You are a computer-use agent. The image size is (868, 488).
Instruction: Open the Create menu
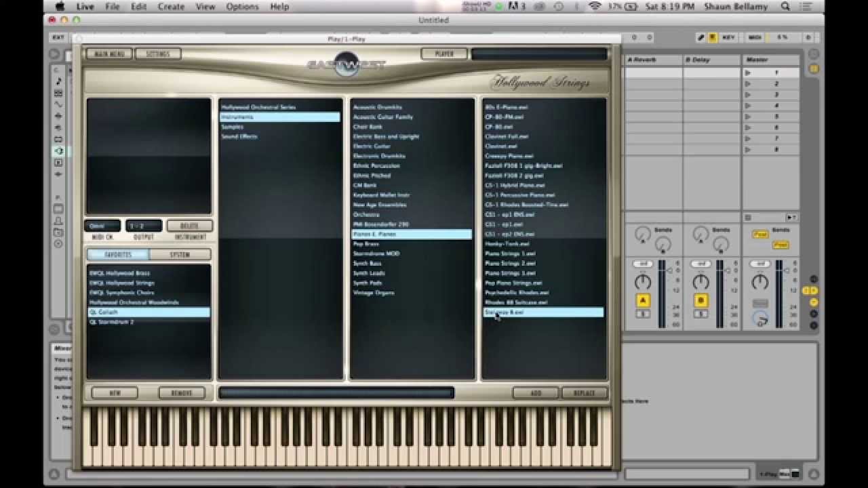click(171, 6)
